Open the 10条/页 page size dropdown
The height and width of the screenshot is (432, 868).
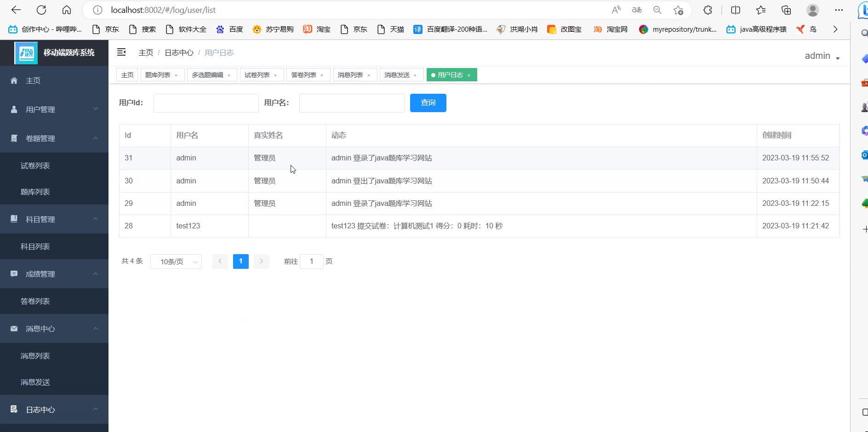[x=176, y=261]
